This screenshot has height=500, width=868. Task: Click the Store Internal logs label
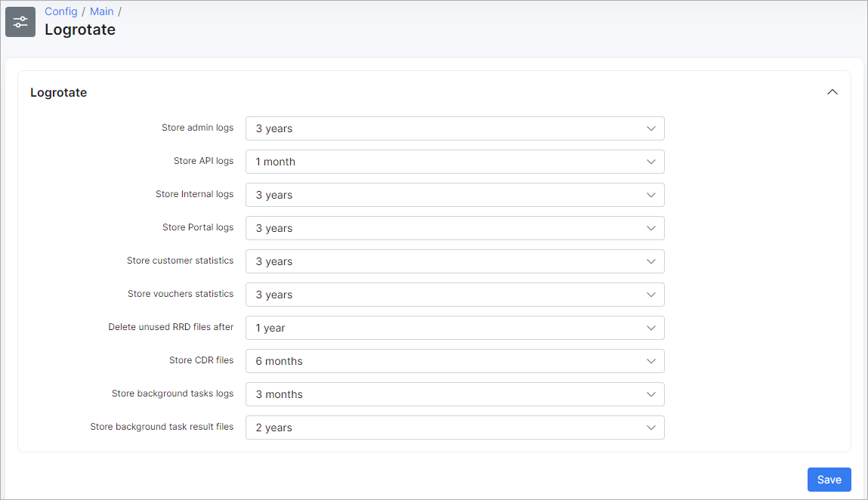(194, 194)
